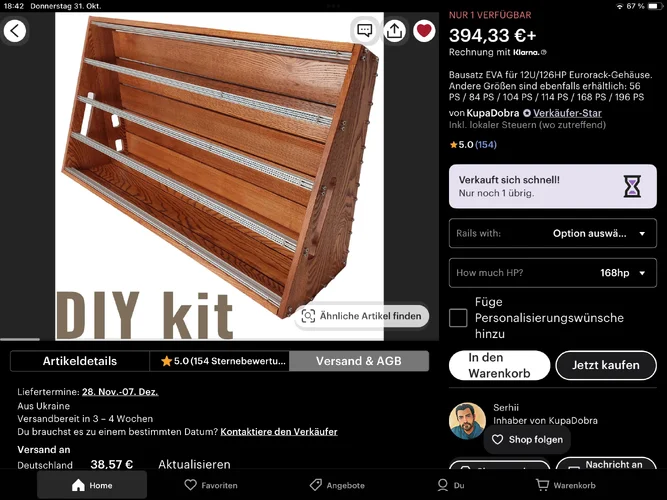The image size is (667, 500).
Task: Check the Personalisierungswünsche checkbox
Action: (x=458, y=318)
